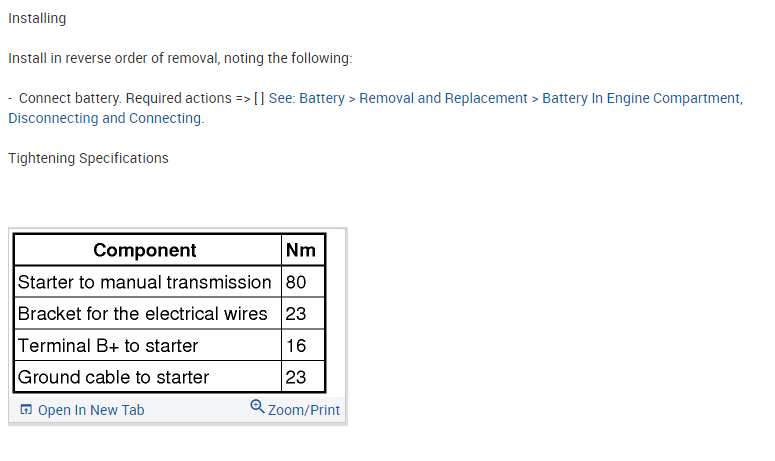The width and height of the screenshot is (775, 461).
Task: Click the Install in reverse order sentence
Action: pos(180,58)
